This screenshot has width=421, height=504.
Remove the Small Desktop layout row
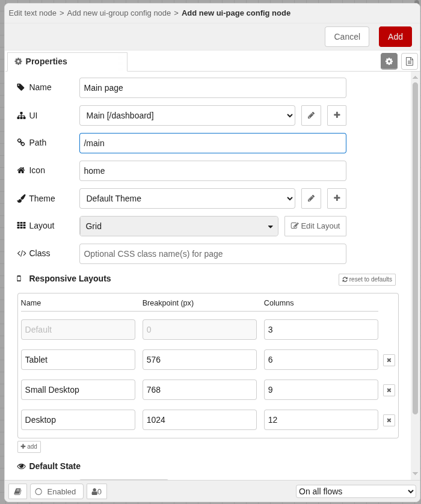(389, 390)
